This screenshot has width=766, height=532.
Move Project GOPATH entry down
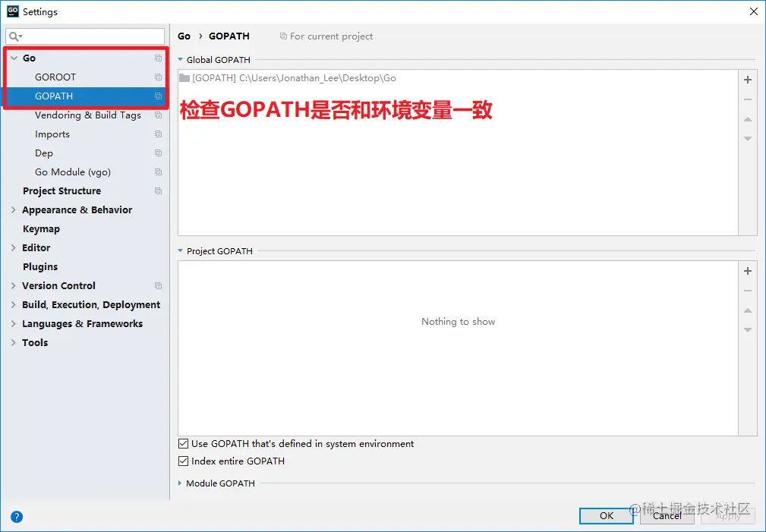click(748, 330)
